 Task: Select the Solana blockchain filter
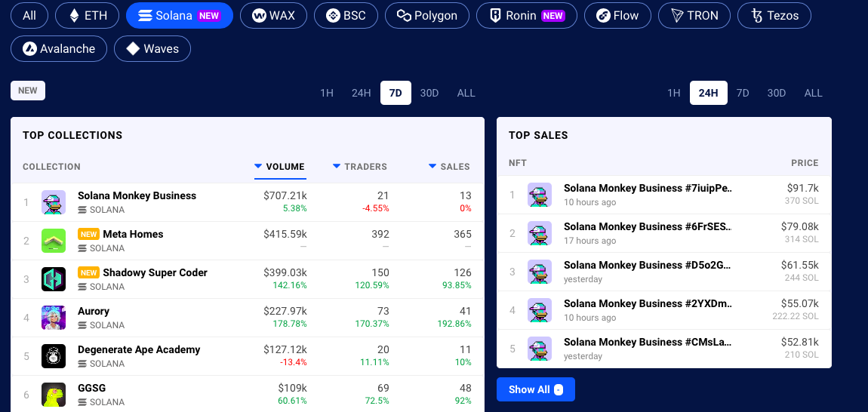pyautogui.click(x=180, y=16)
